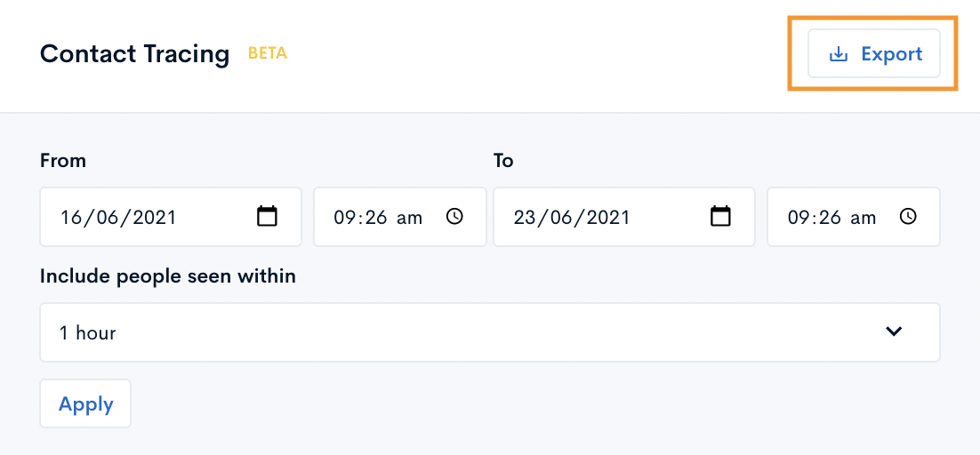Open the 'Include people seen within' dropdown
Screen dimensions: 980x455
pos(490,332)
